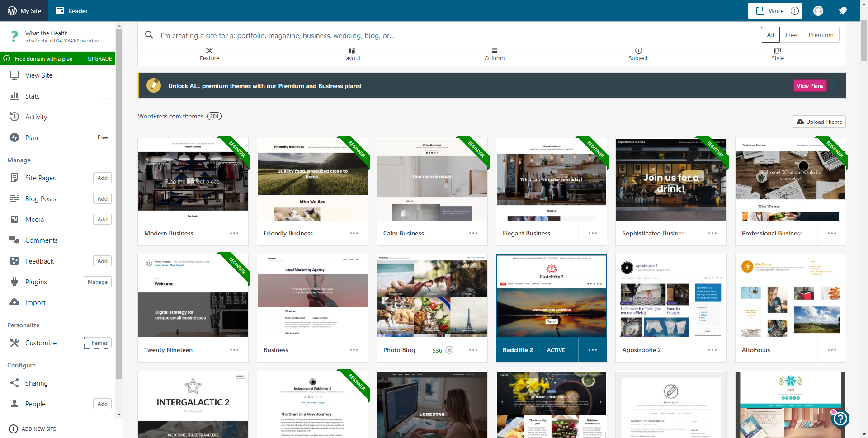Image resolution: width=868 pixels, height=438 pixels.
Task: Open the Apostrophe 2 theme thumbnail
Action: click(671, 296)
